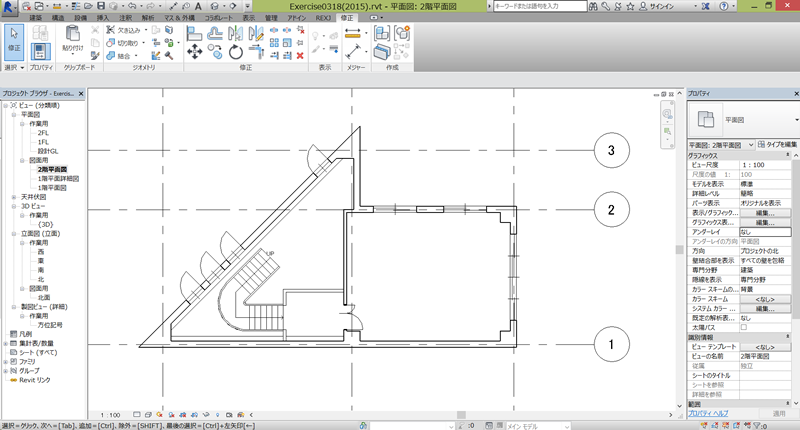Viewport: 800px width, 430px height.
Task: Open the 欠き込み dropdown arrow
Action: tap(145, 30)
